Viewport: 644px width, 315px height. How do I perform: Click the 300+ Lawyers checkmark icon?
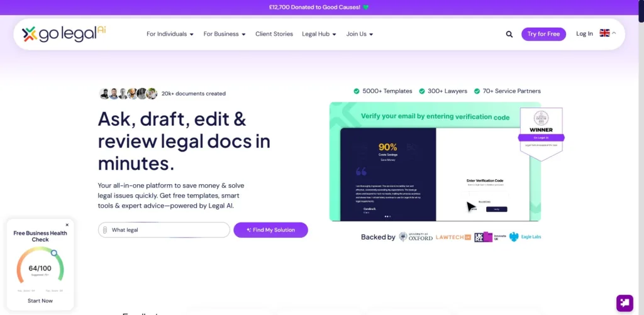[422, 91]
